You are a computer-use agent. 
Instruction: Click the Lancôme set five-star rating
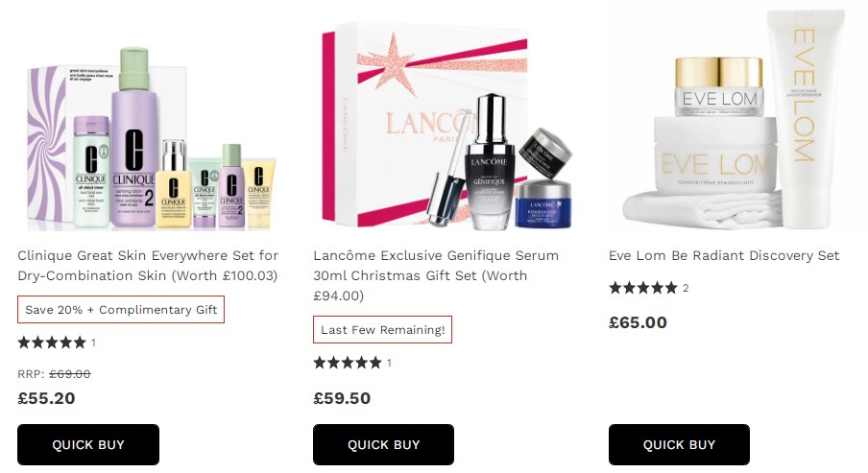[348, 363]
